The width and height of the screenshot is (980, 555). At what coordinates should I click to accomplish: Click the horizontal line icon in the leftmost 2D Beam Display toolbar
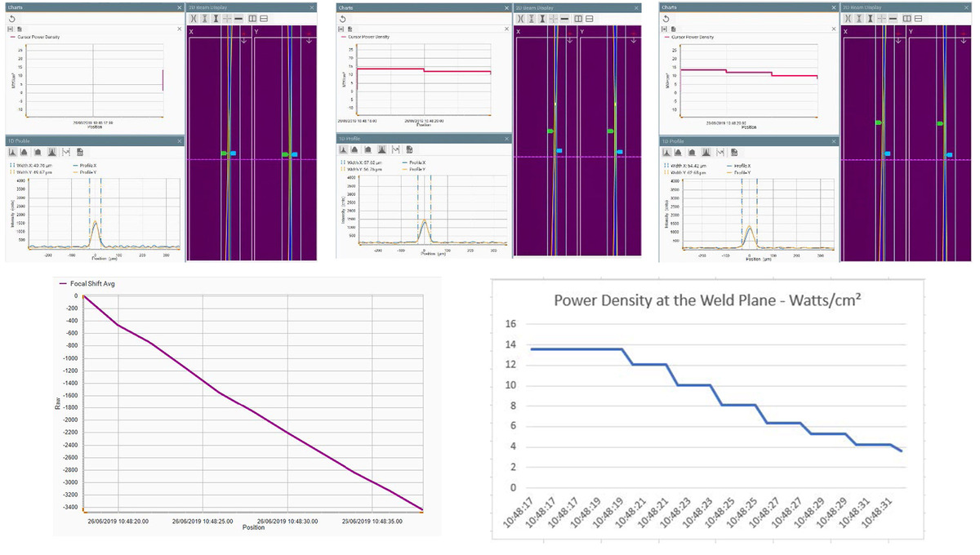point(238,18)
